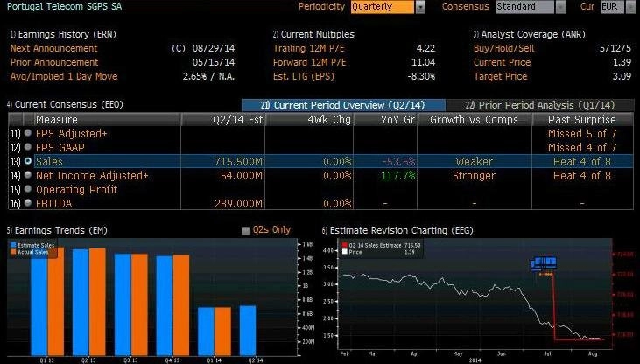Click the Avg/Implied 1 Day Move label
This screenshot has height=364, width=640.
64,76
